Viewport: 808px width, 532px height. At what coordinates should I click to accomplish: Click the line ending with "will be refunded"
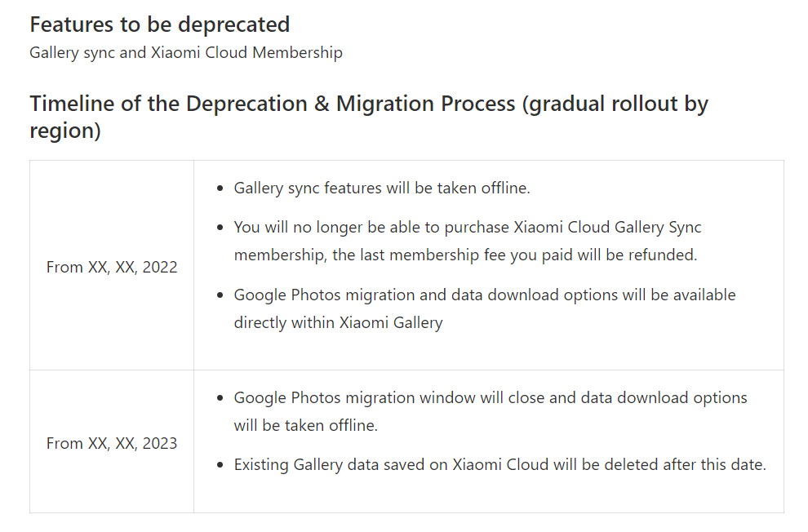(465, 255)
